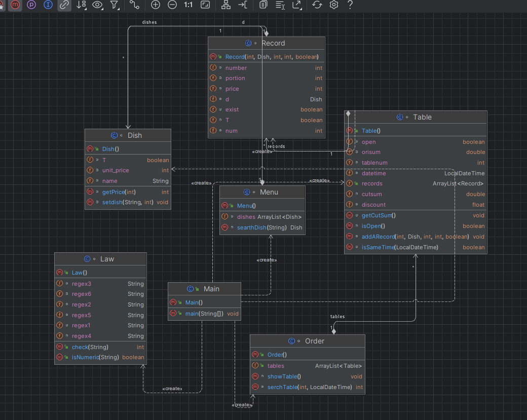Zoom out with the minus icon
The width and height of the screenshot is (527, 420).
(x=172, y=5)
